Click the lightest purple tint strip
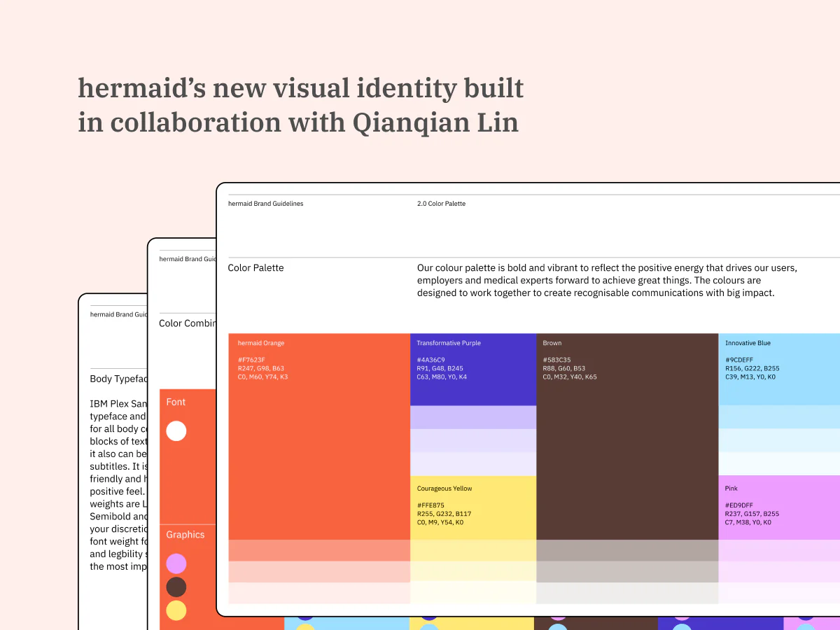Image resolution: width=840 pixels, height=630 pixels. pos(473,464)
